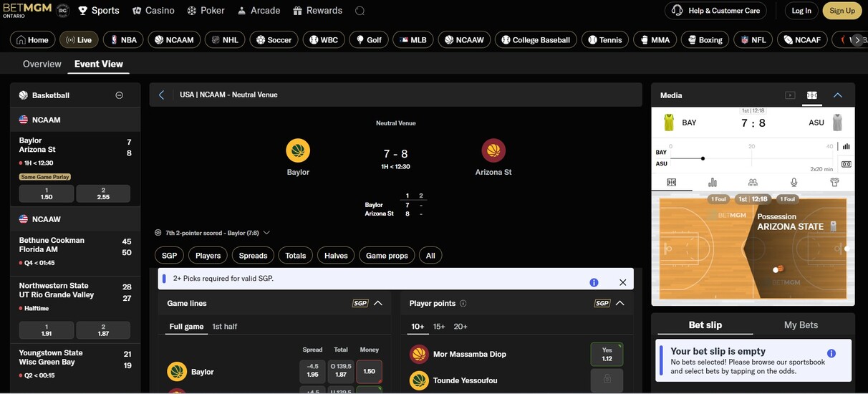Open info icon on SGP notice
868x394 pixels.
pos(594,282)
